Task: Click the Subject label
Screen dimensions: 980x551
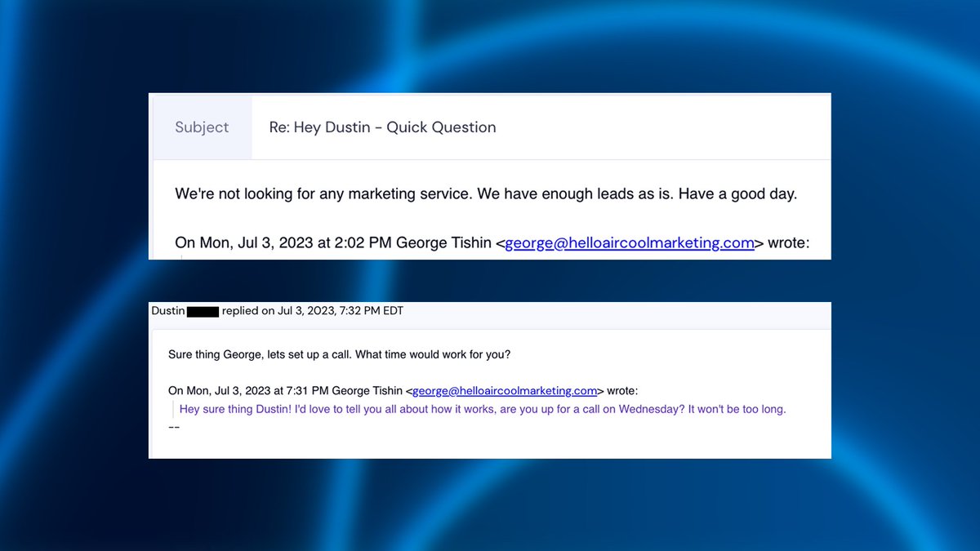Action: click(x=202, y=127)
